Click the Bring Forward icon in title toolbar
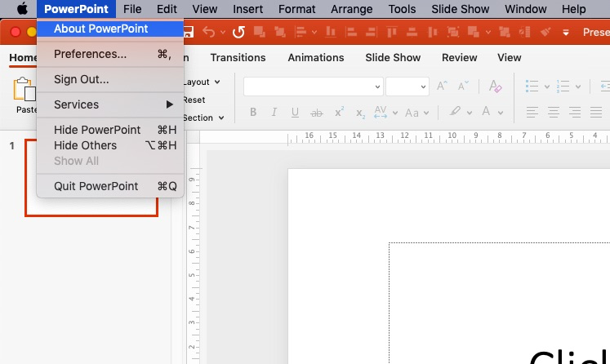 [x=260, y=32]
